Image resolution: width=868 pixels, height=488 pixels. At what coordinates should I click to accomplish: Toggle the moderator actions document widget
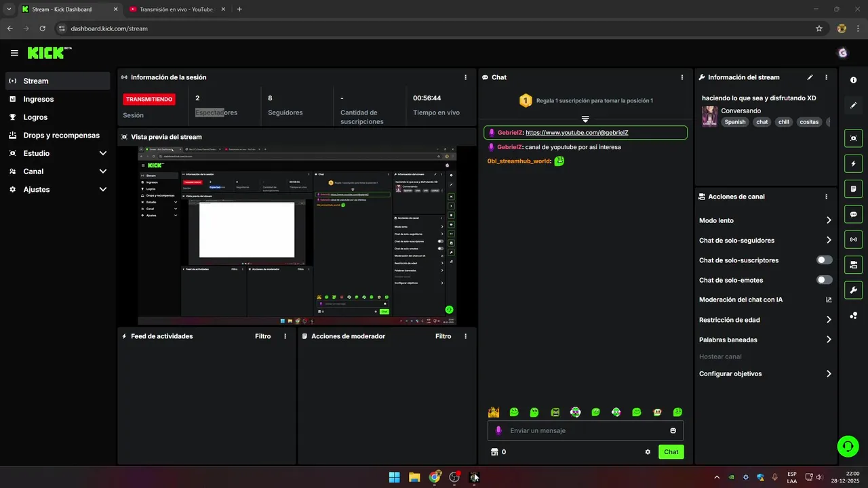853,188
